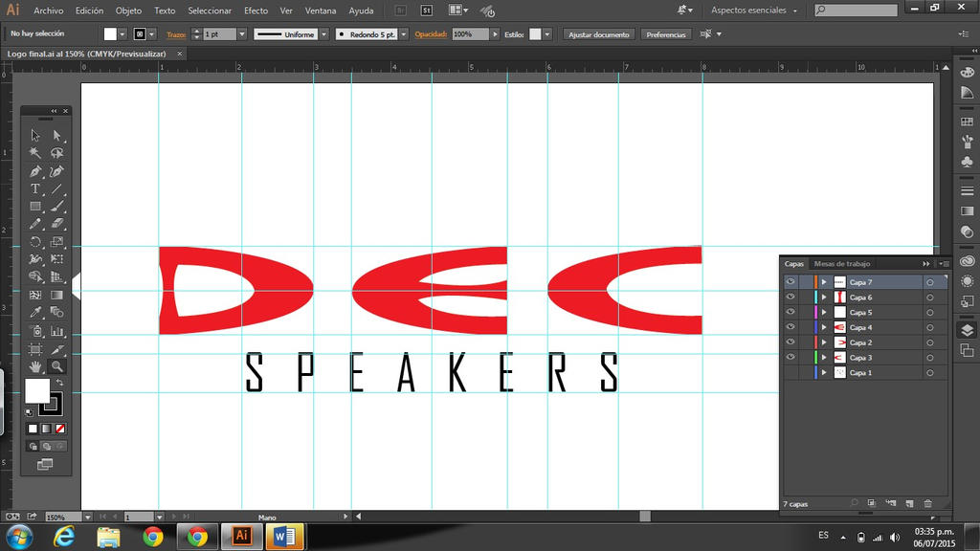This screenshot has width=980, height=551.
Task: Select the Direct Selection tool
Action: tap(56, 135)
